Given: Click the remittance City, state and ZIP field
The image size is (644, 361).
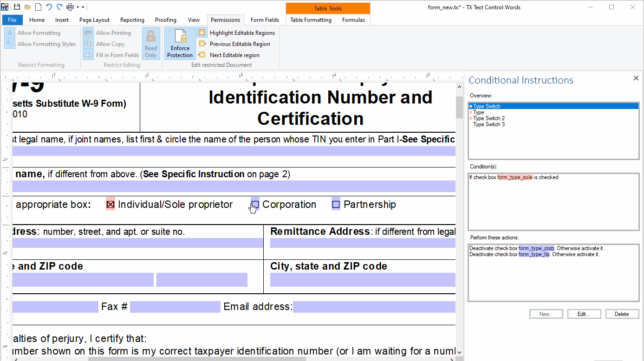Looking at the screenshot, I should pos(363,280).
